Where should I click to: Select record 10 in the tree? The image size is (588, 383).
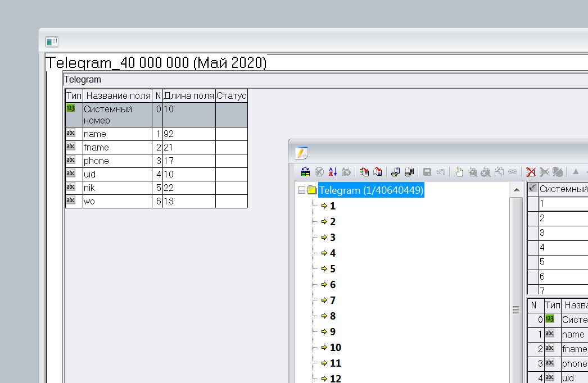pyautogui.click(x=336, y=348)
